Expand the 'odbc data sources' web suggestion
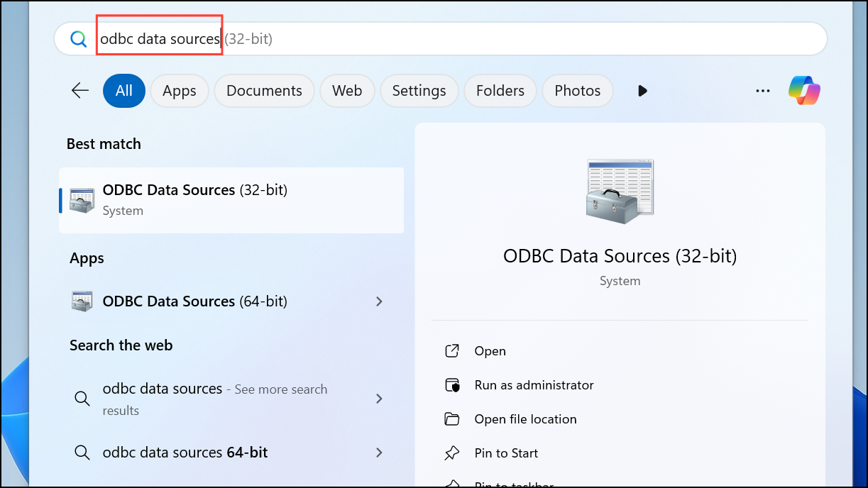 tap(380, 399)
